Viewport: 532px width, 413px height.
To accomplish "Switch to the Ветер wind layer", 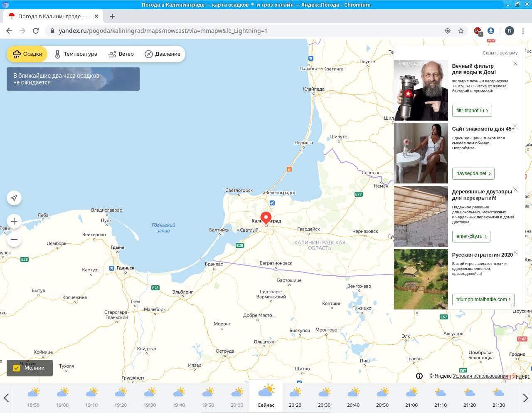I will [121, 54].
